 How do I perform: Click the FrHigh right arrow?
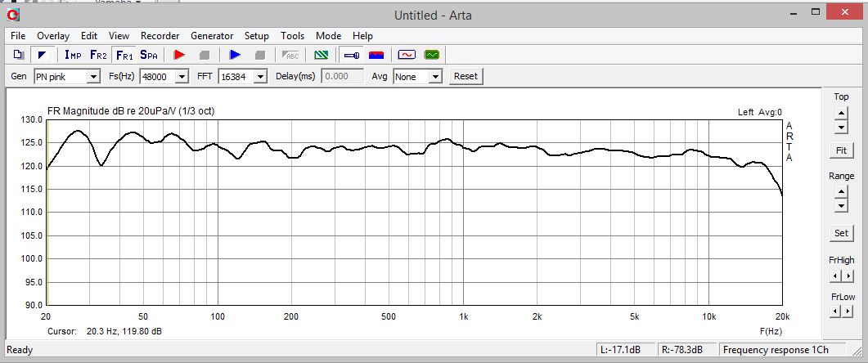pos(847,275)
